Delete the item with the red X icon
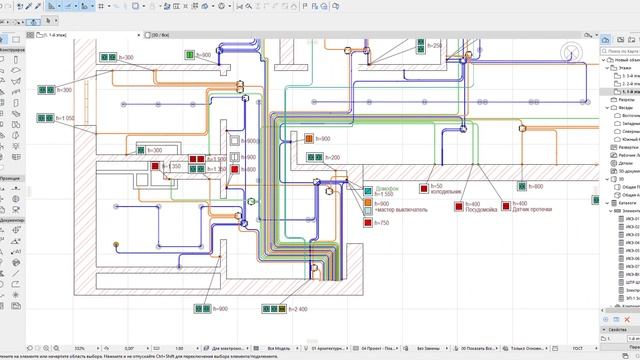 click(627, 319)
